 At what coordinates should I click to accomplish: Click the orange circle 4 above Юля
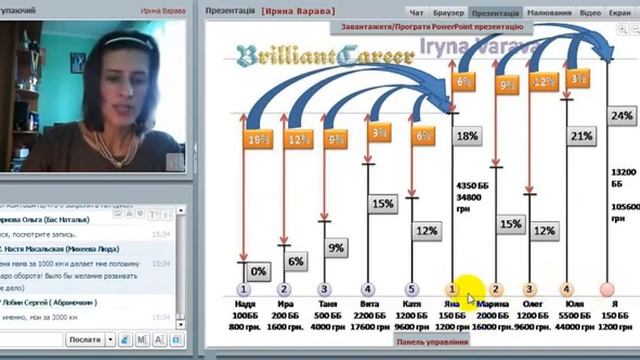pos(566,289)
